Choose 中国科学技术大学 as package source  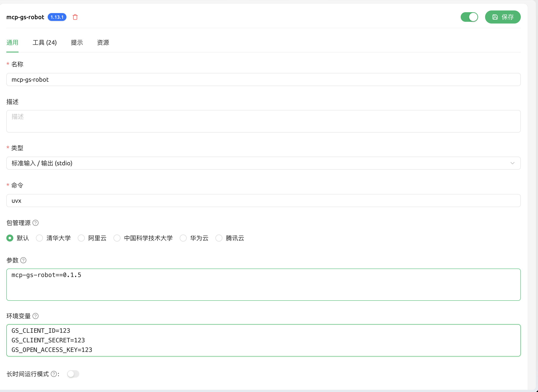pyautogui.click(x=117, y=238)
